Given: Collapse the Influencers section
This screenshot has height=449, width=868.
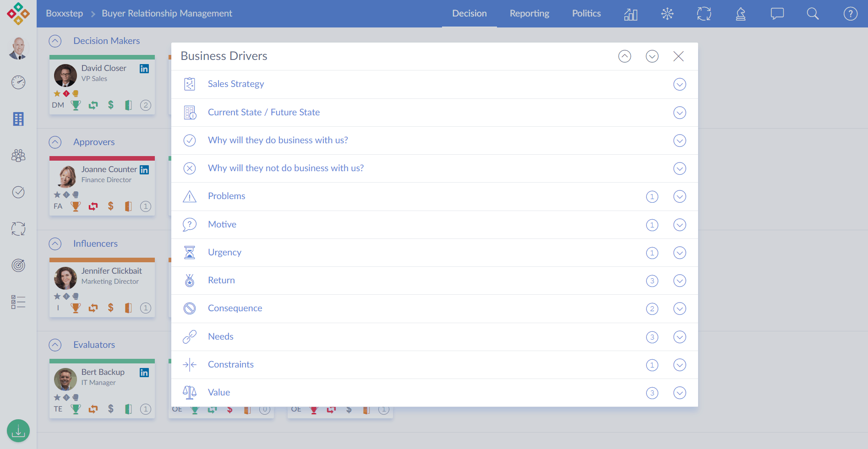Looking at the screenshot, I should tap(55, 244).
